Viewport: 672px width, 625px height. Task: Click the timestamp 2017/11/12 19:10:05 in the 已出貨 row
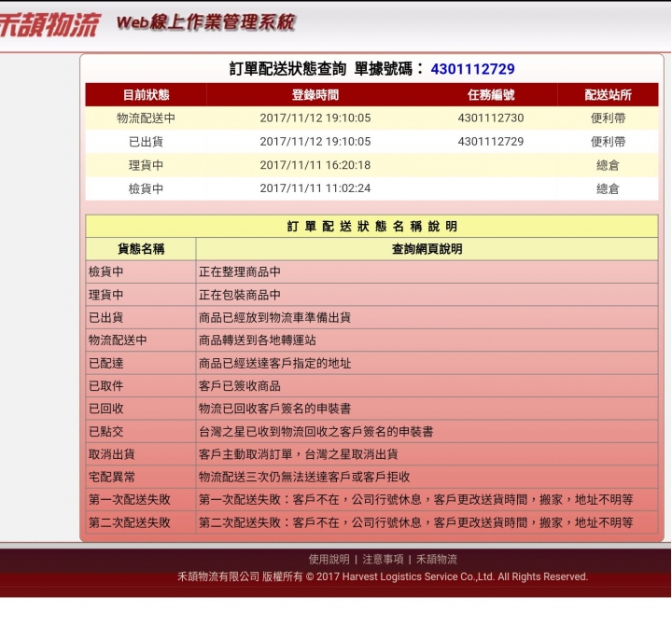tap(315, 142)
